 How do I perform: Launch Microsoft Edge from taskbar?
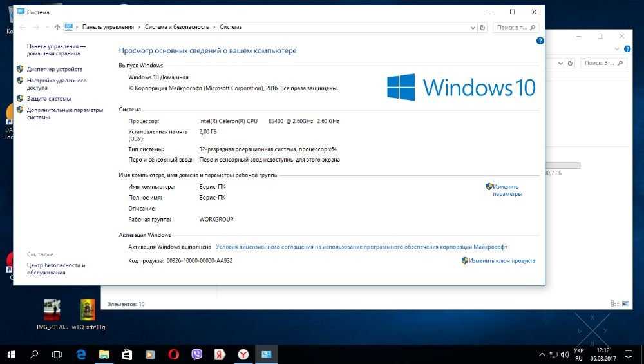pyautogui.click(x=81, y=354)
